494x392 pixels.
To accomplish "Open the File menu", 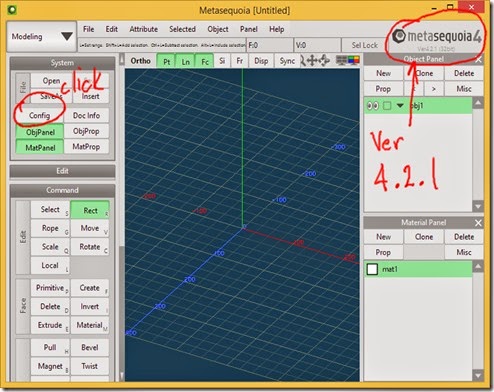I will (88, 29).
